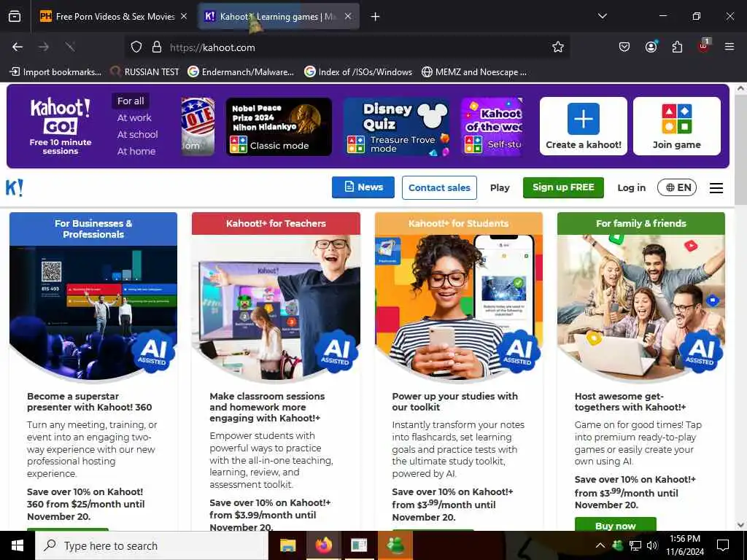The width and height of the screenshot is (747, 560).
Task: Click the URL address bar
Action: tap(348, 47)
